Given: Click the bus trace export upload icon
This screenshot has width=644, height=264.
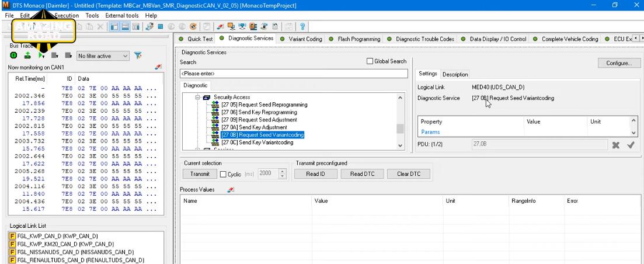Looking at the screenshot, I should pyautogui.click(x=27, y=55).
